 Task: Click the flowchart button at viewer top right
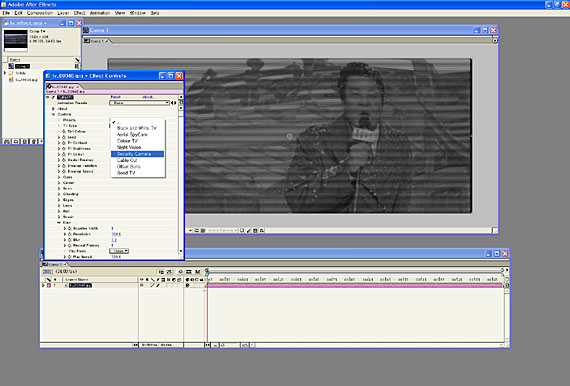(x=495, y=41)
